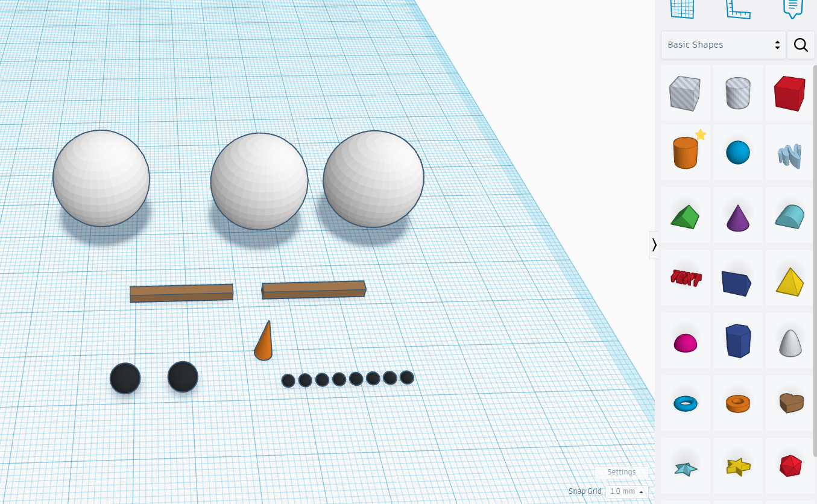The height and width of the screenshot is (504, 817).
Task: Activate the Ruler tool
Action: point(737,8)
